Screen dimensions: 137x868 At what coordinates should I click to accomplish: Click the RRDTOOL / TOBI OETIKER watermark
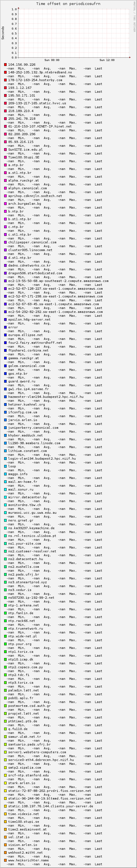click(135, 17)
